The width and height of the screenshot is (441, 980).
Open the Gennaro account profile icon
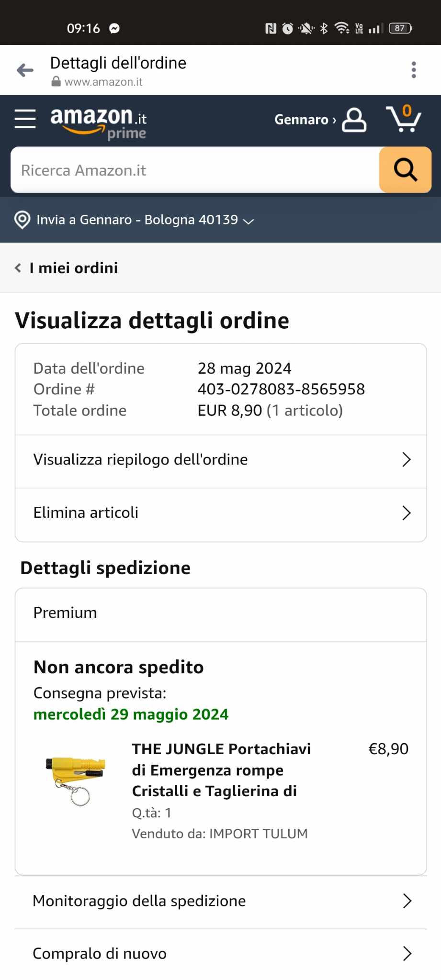(354, 120)
